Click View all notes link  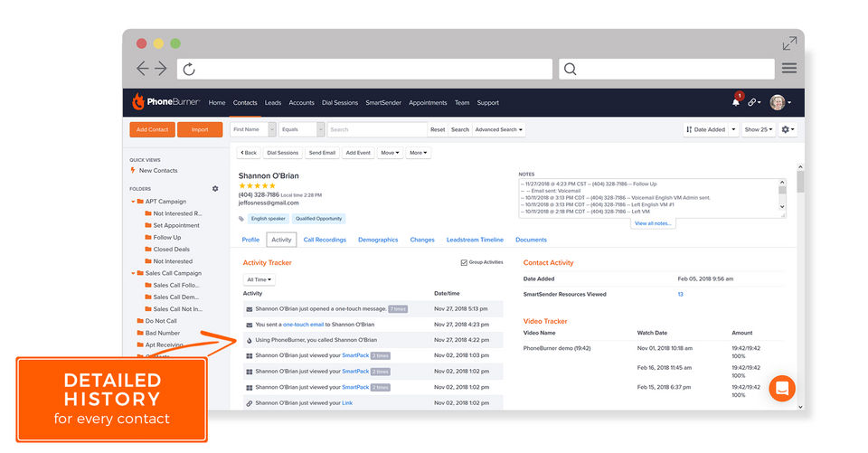pos(653,223)
